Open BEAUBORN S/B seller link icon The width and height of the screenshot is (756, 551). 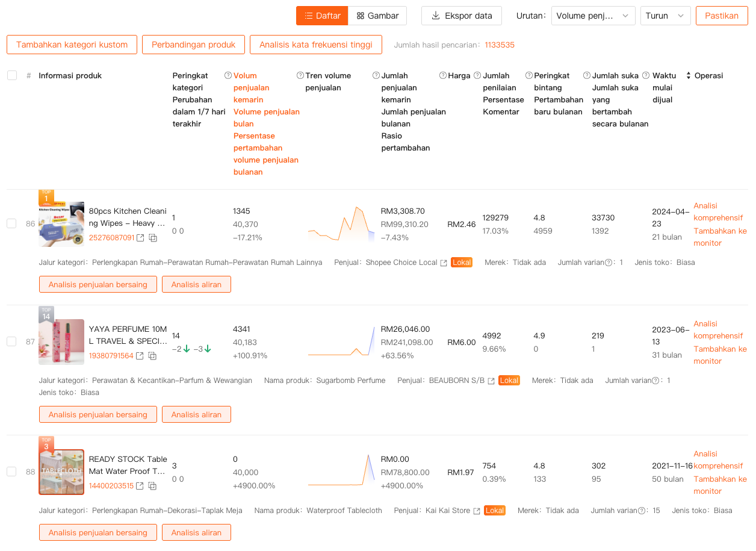pos(491,381)
